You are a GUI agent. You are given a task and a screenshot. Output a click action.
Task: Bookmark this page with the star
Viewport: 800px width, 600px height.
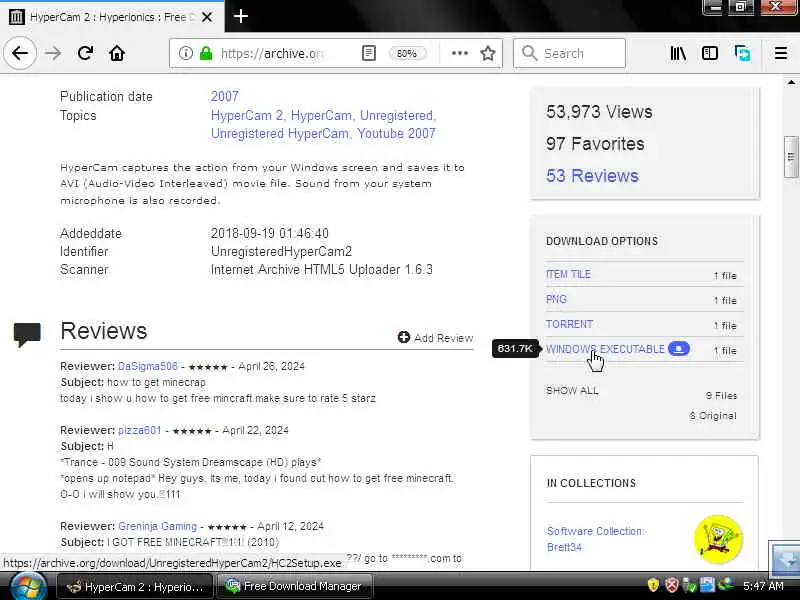point(488,53)
